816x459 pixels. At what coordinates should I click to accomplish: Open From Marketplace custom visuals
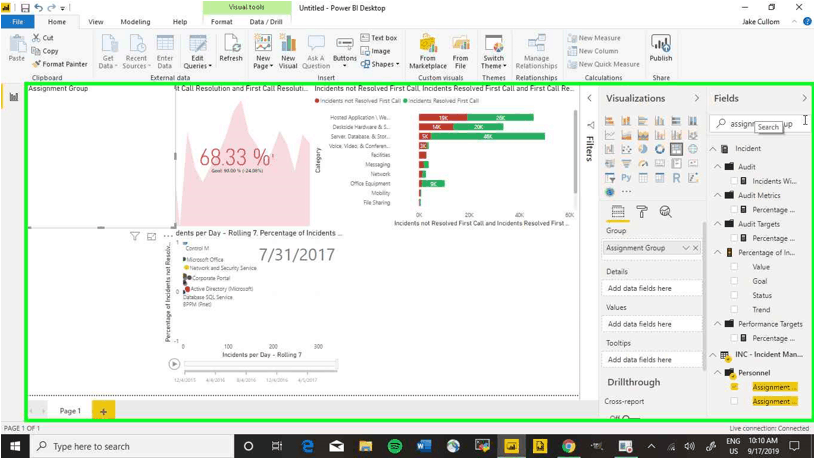pyautogui.click(x=428, y=51)
